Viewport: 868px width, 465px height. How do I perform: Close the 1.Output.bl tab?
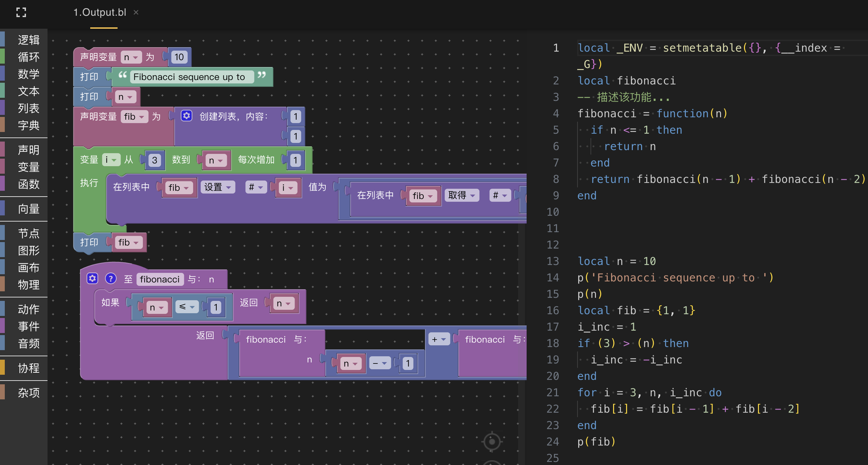136,13
